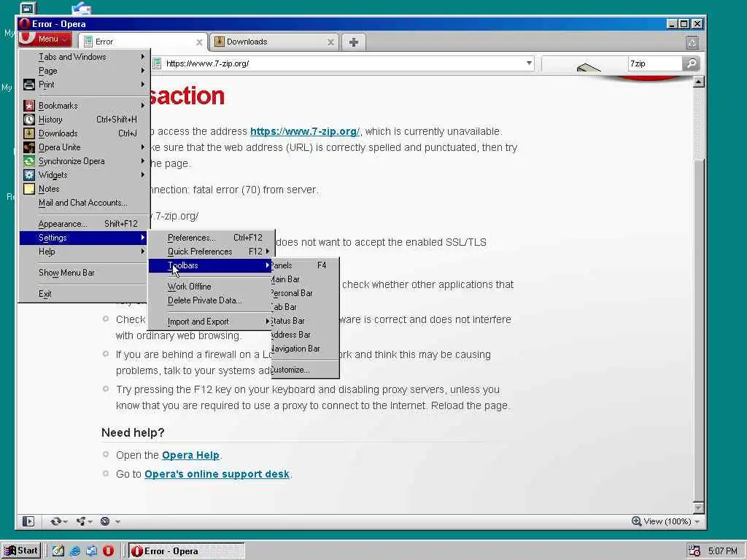Open Import and Export submenu

point(211,322)
